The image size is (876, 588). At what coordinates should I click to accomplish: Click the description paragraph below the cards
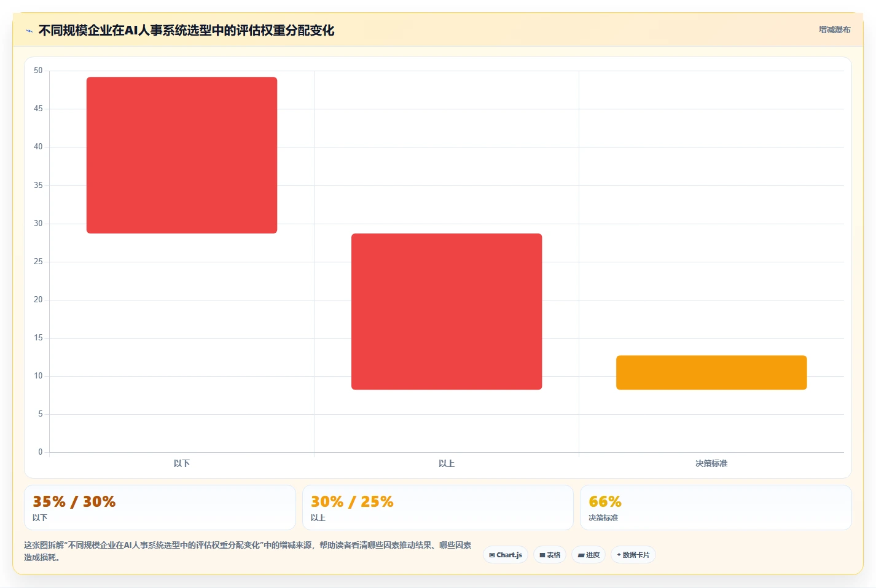point(248,551)
